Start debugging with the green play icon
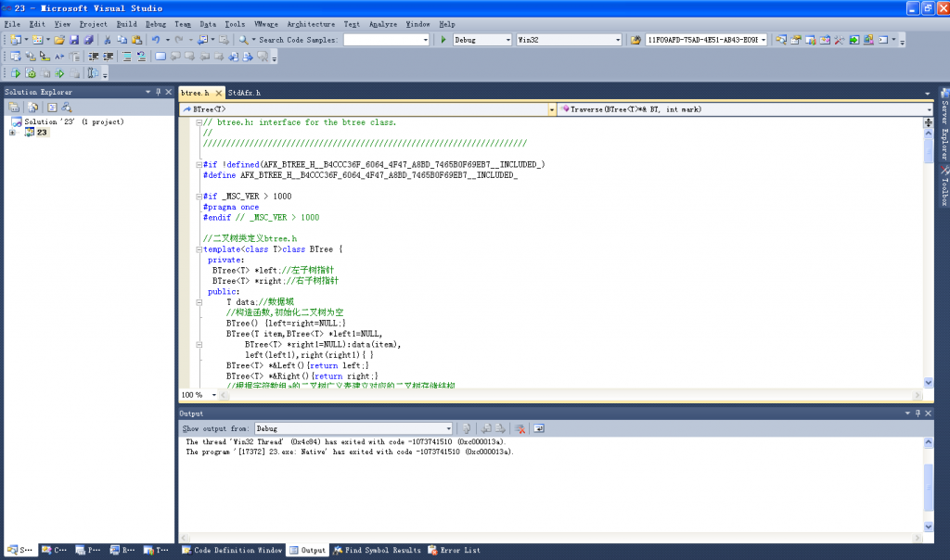Viewport: 950px width, 560px height. tap(443, 40)
